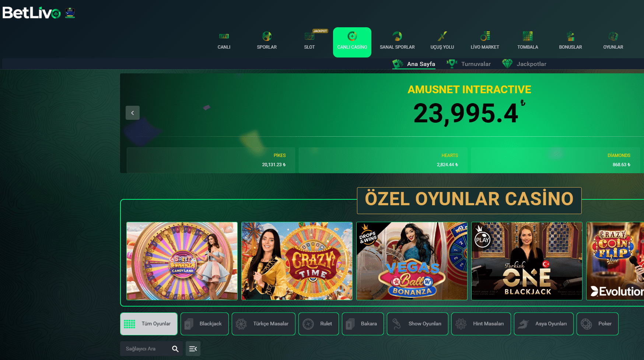Click the Sağlayıcı Ara search field

click(146, 349)
